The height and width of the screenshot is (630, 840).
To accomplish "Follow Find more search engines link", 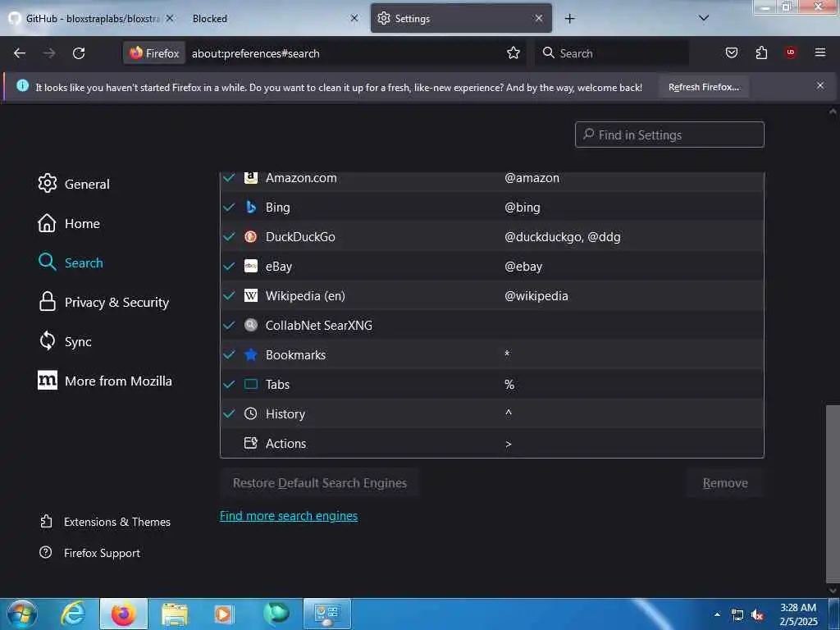I will [x=289, y=516].
